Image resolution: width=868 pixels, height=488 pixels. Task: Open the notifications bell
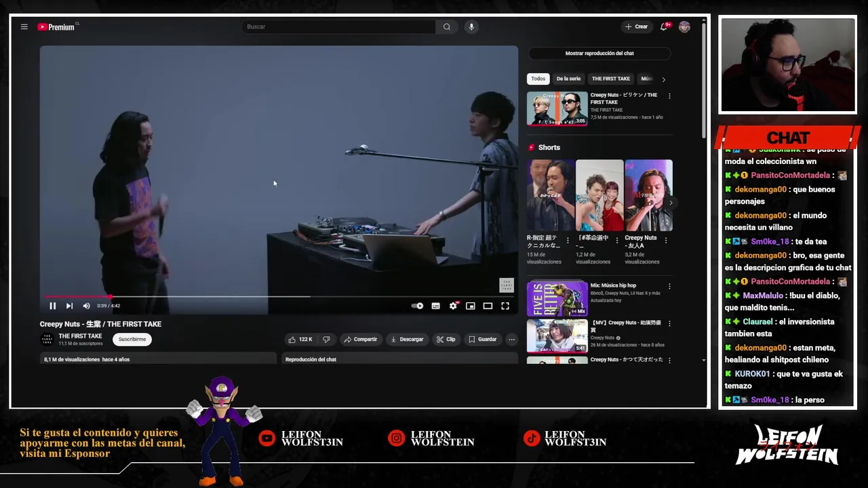(x=664, y=27)
